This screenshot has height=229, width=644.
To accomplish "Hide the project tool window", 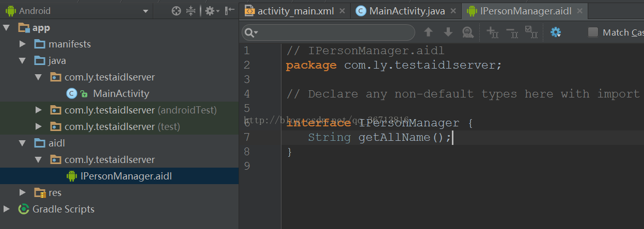I will point(230,11).
